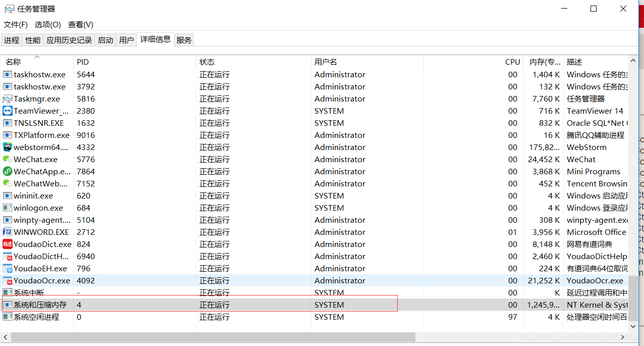Sort by the 状态 column header
644x346 pixels.
pyautogui.click(x=253, y=62)
